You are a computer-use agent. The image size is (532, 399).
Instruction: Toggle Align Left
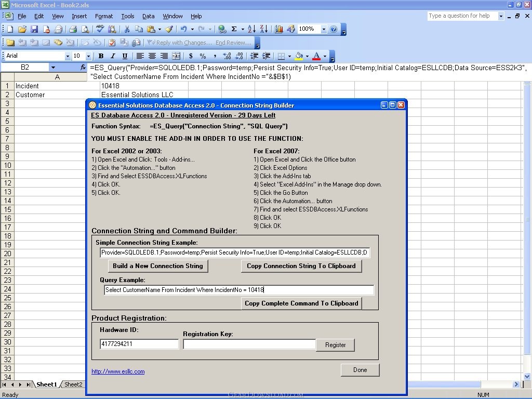[140, 56]
